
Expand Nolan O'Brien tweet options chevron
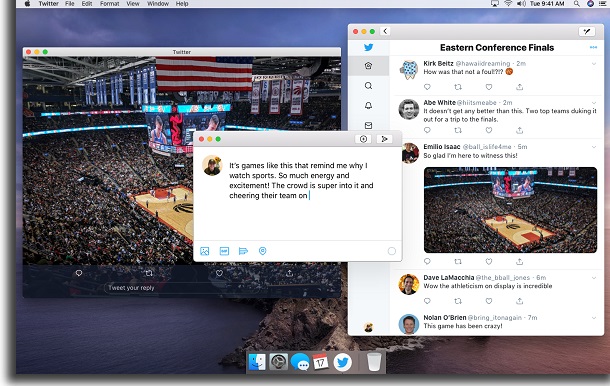click(594, 318)
